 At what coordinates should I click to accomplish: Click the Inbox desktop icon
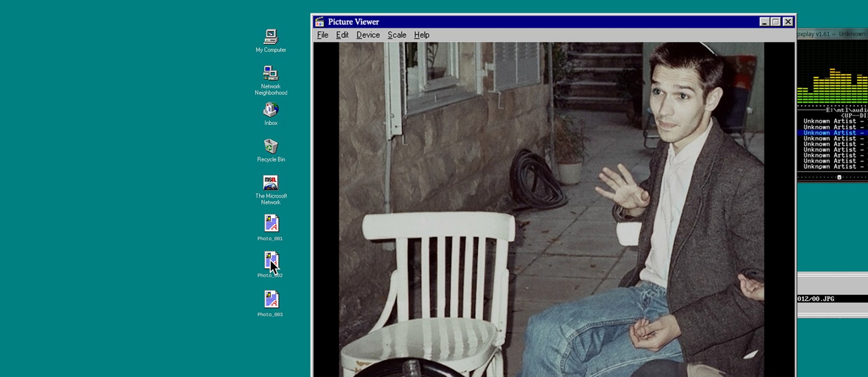coord(271,110)
